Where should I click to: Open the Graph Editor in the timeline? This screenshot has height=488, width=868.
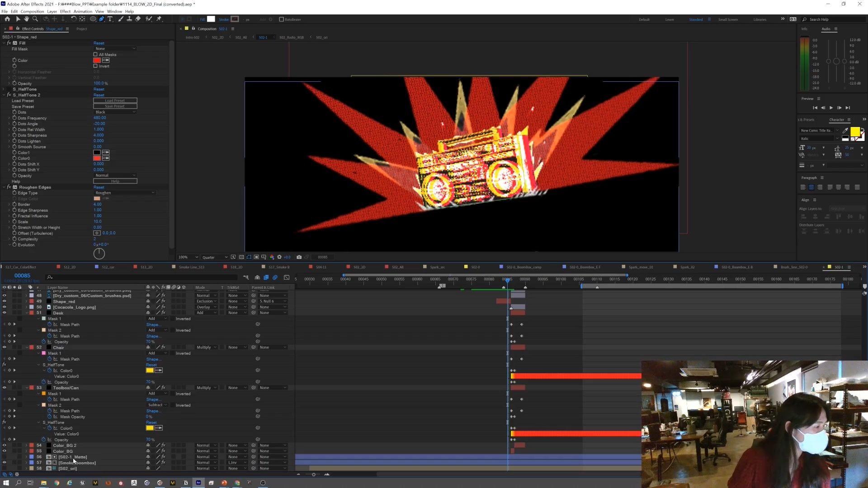click(x=287, y=278)
